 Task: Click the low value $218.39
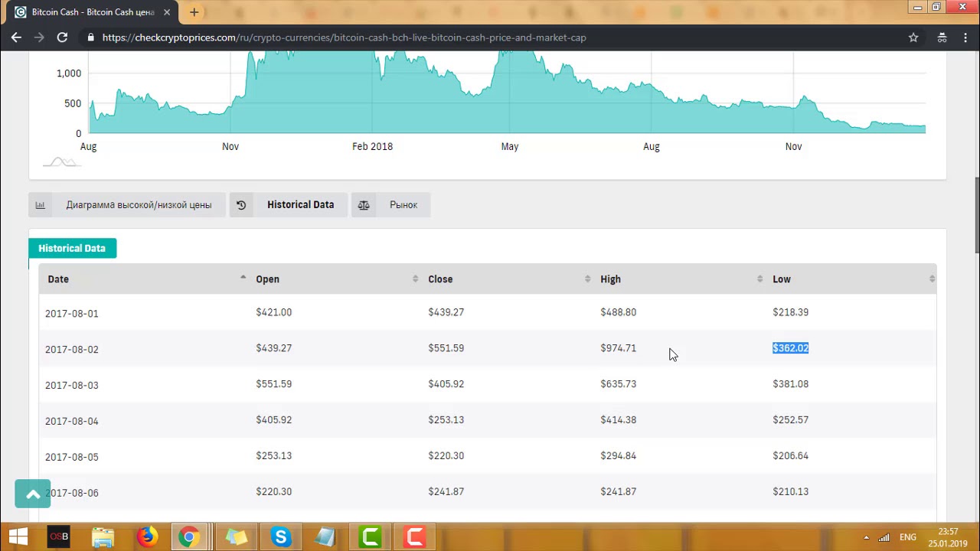790,312
